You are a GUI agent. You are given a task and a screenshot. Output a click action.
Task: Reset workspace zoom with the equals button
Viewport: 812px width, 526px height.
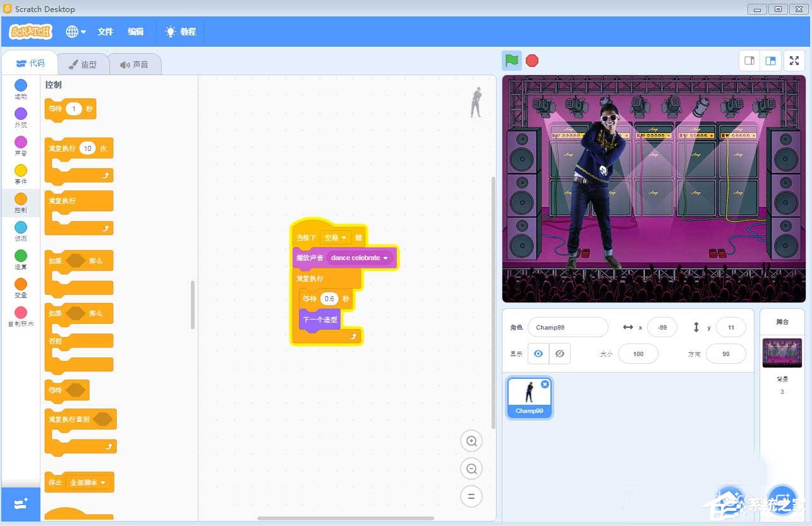(x=471, y=496)
